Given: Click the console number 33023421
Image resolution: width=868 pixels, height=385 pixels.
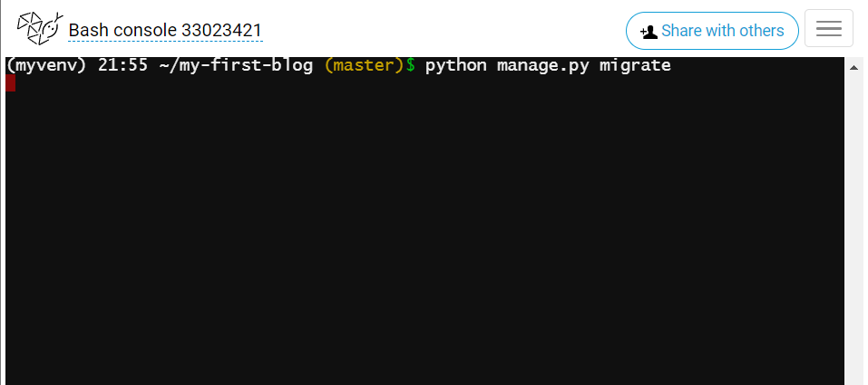Looking at the screenshot, I should pyautogui.click(x=221, y=31).
